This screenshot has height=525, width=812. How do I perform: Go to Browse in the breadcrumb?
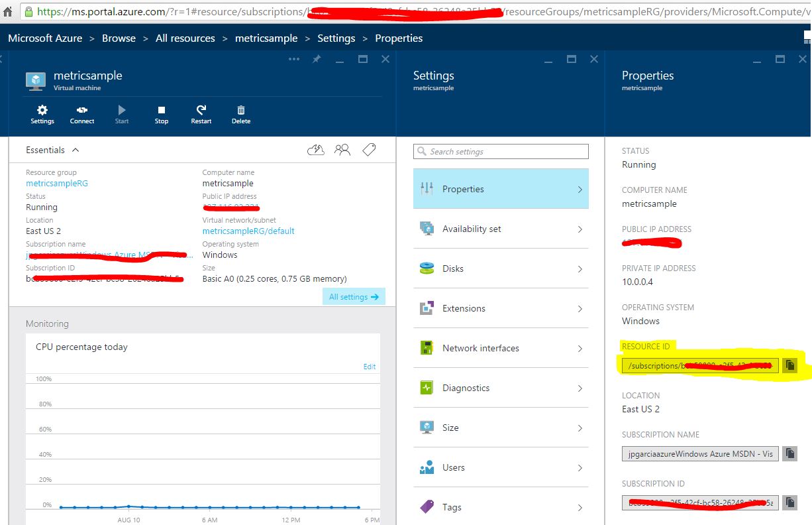(119, 38)
